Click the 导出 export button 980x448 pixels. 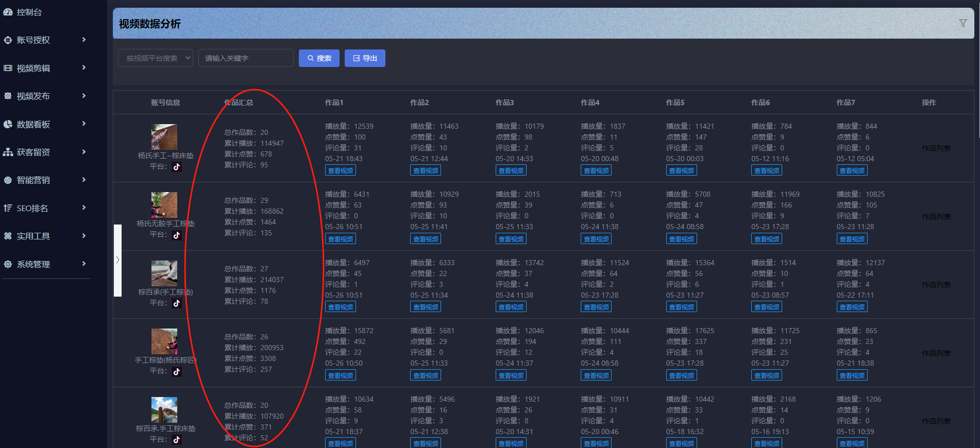click(x=365, y=58)
